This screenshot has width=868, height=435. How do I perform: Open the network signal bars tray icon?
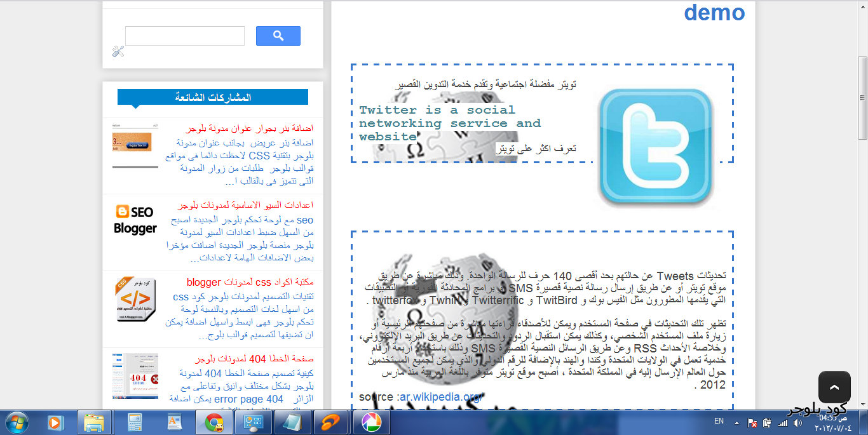tap(782, 422)
